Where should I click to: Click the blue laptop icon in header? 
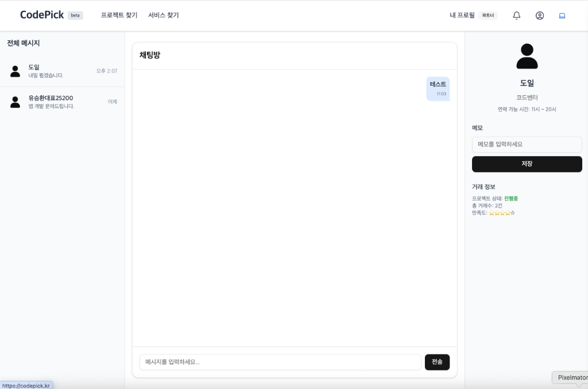(562, 16)
